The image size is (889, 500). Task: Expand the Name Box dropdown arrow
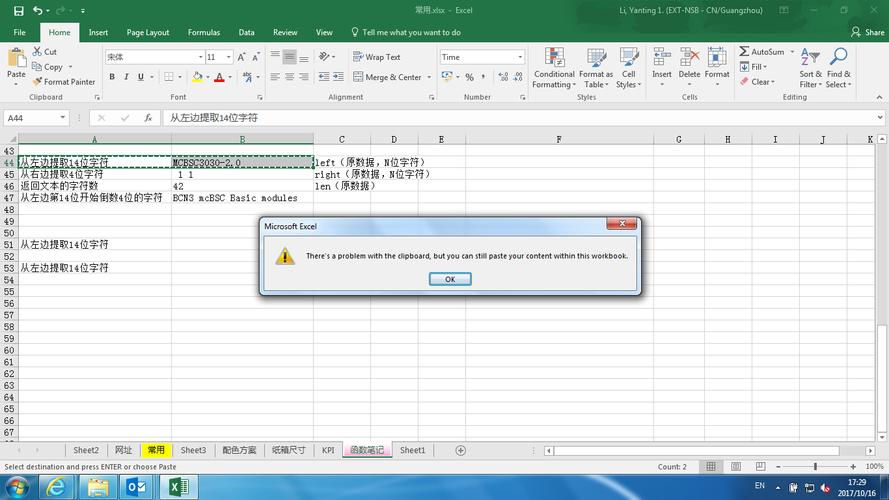tap(62, 118)
